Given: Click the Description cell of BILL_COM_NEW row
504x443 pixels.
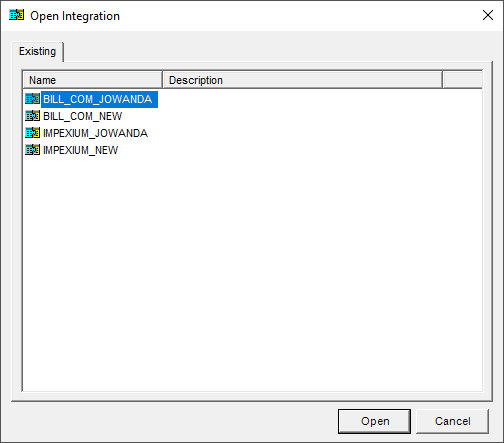Looking at the screenshot, I should (x=302, y=116).
